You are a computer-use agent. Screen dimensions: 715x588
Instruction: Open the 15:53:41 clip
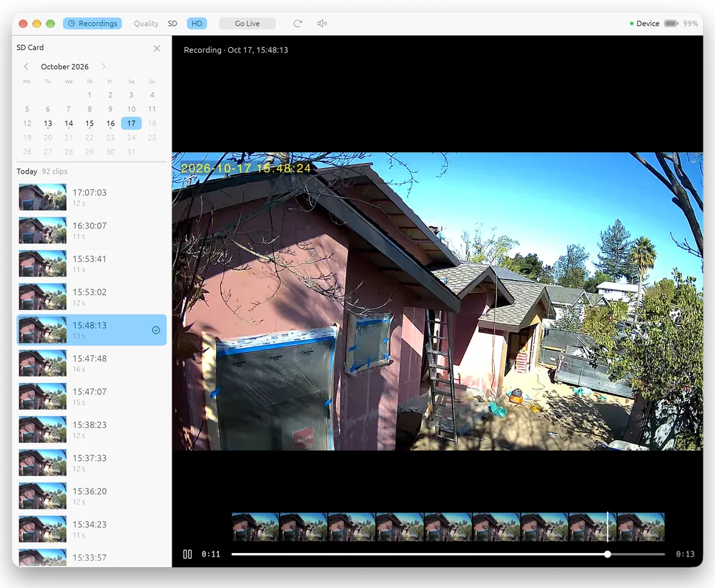pyautogui.click(x=92, y=264)
